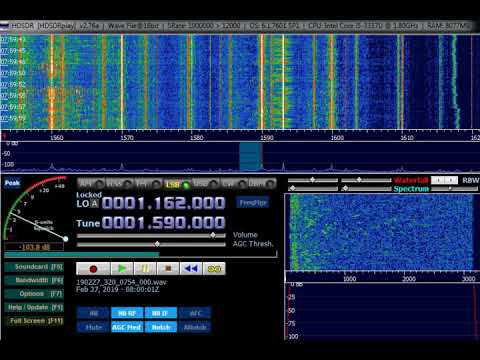Click the shaded filter passband in RF spectrum
Screen dimensions: 480x360
(x=251, y=157)
